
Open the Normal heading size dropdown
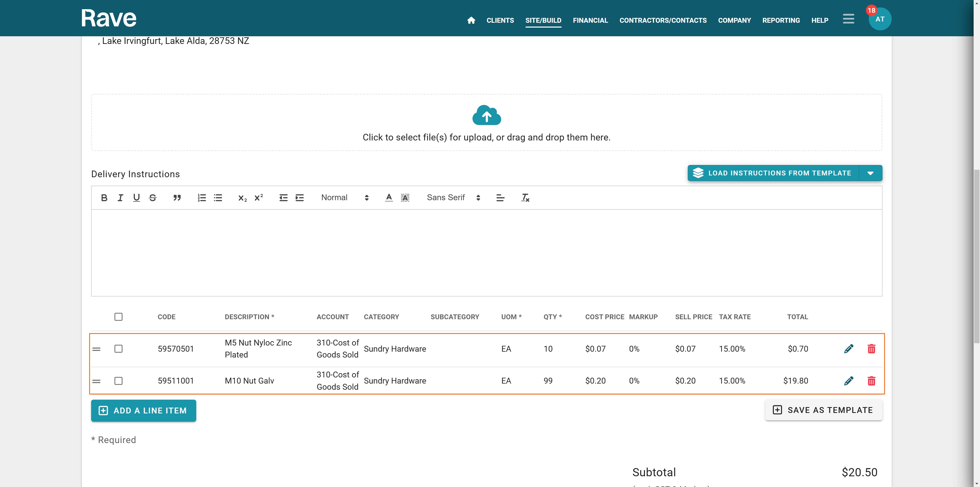click(x=345, y=198)
